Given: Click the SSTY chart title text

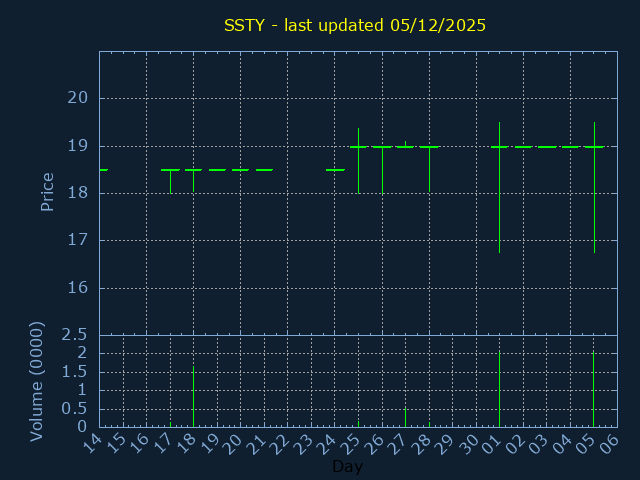Looking at the screenshot, I should tap(355, 25).
